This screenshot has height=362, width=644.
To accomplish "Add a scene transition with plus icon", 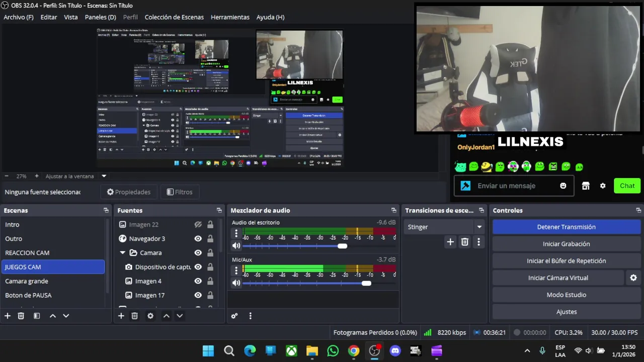I will pos(450,242).
